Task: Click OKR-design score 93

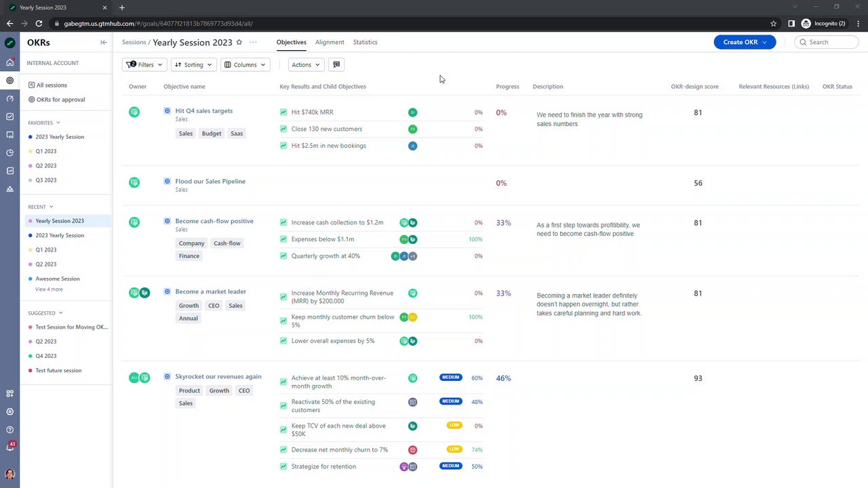Action: [698, 378]
